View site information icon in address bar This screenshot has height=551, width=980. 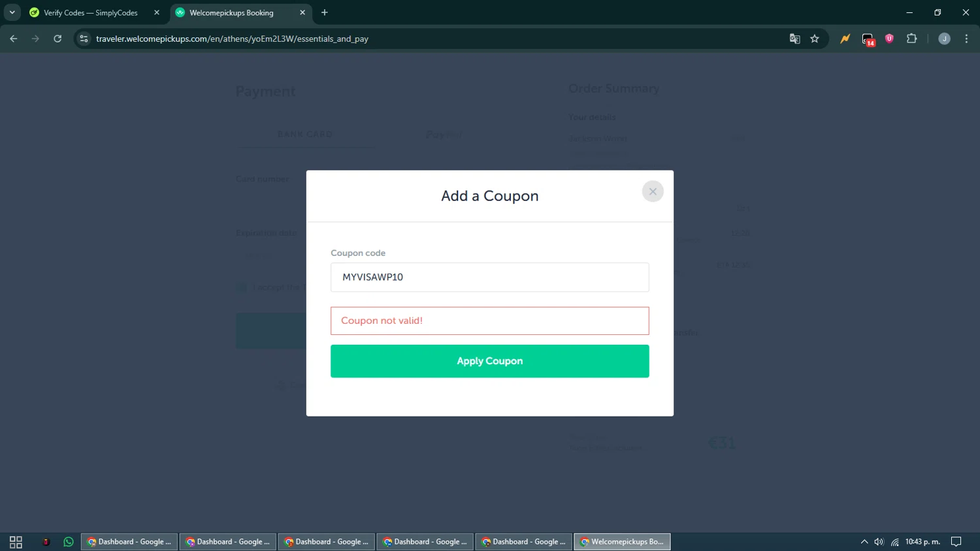[84, 39]
